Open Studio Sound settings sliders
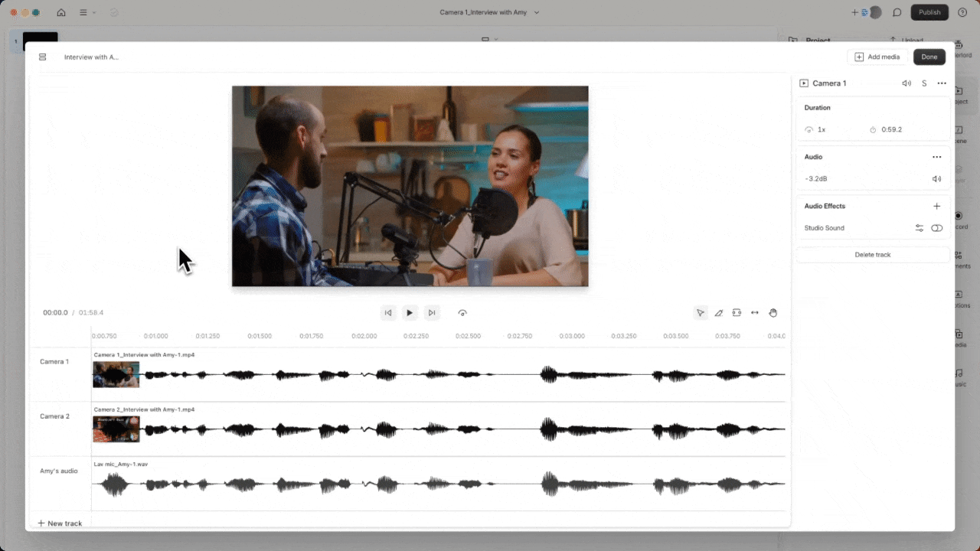Viewport: 980px width, 551px height. 920,228
